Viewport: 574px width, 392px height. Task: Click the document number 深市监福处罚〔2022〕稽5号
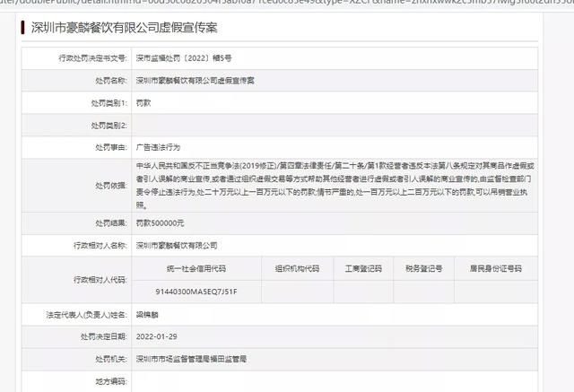click(184, 57)
